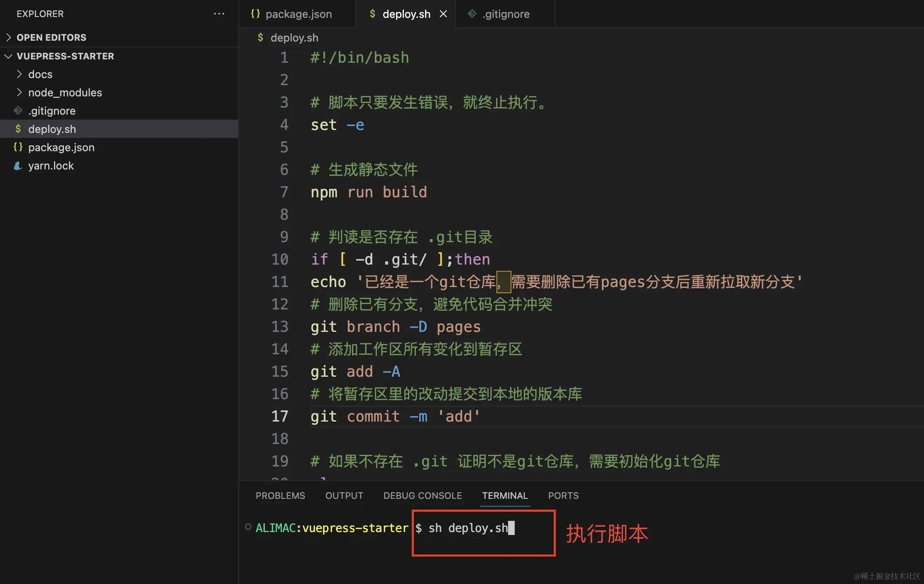Click the shell icon in the breadcrumb
The height and width of the screenshot is (584, 924).
tap(260, 37)
